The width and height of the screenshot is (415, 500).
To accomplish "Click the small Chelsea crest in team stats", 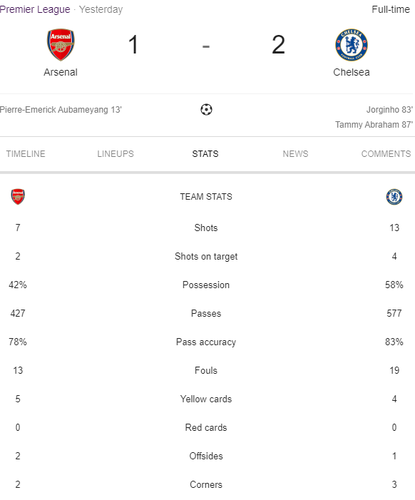I will (394, 197).
